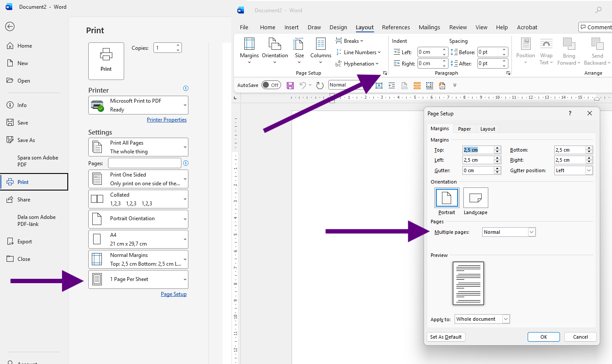This screenshot has height=364, width=612.
Task: Select Landscape orientation in Page Setup dialog
Action: [476, 201]
